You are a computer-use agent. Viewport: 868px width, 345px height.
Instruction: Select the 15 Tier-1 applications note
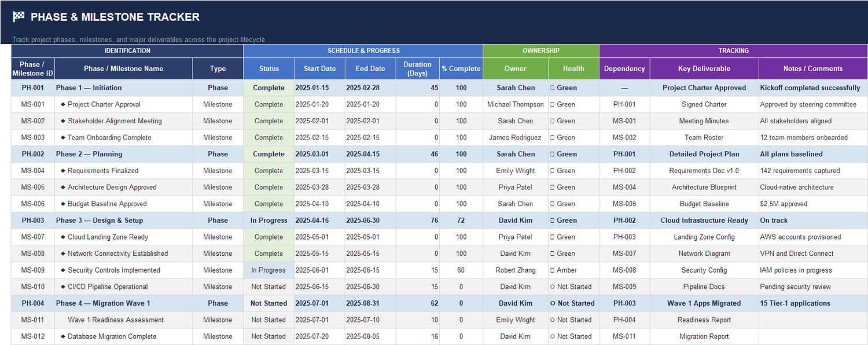point(813,303)
